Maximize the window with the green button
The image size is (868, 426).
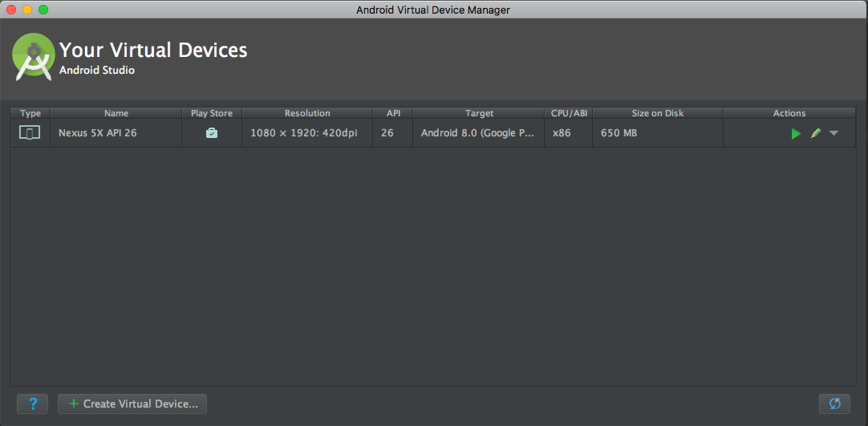tap(44, 9)
